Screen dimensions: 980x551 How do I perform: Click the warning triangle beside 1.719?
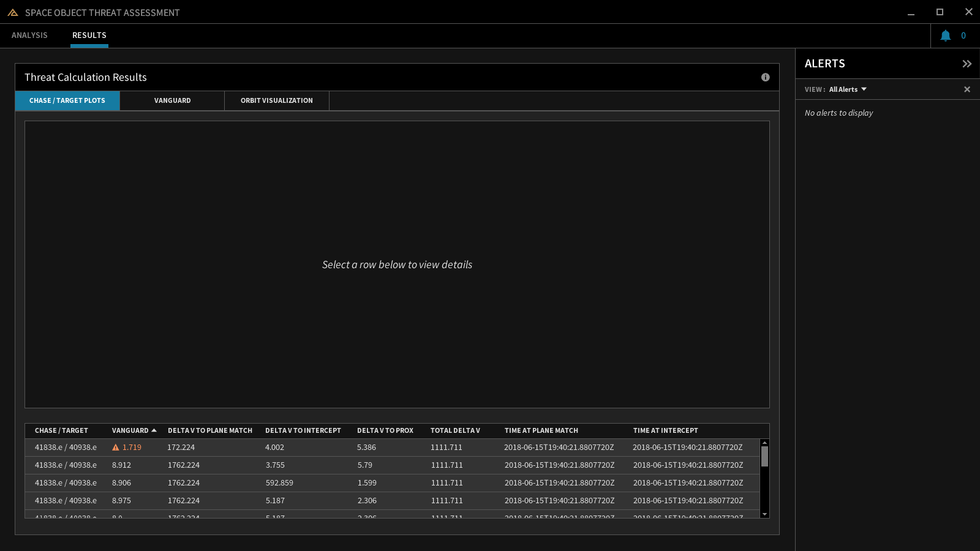pos(116,448)
